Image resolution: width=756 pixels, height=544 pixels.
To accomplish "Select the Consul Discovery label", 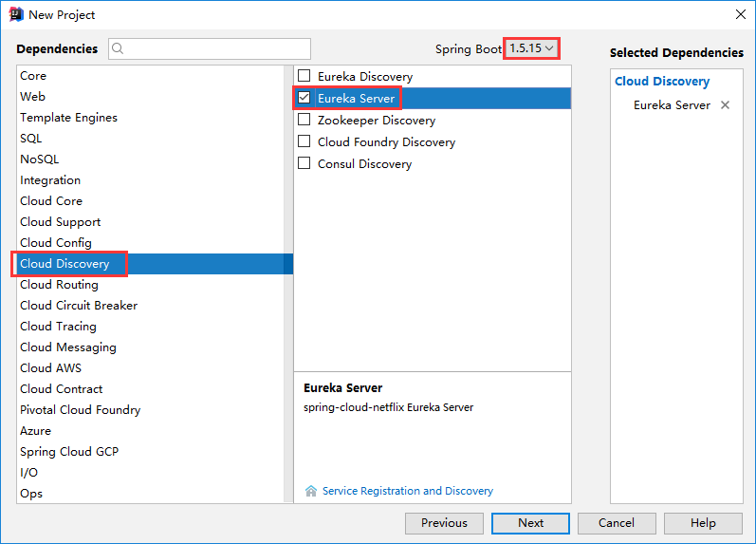I will pos(364,164).
